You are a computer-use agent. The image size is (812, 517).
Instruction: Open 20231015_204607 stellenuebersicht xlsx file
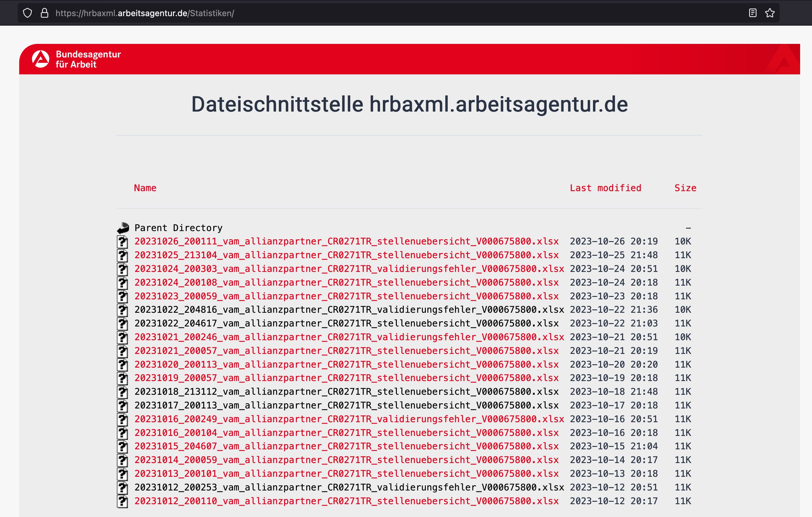pyautogui.click(x=346, y=446)
